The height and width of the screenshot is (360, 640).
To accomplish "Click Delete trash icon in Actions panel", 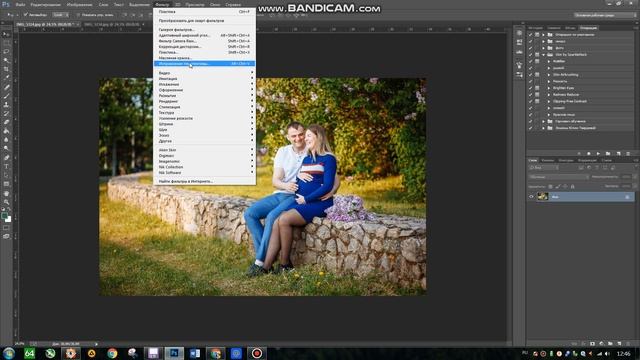I will [628, 153].
